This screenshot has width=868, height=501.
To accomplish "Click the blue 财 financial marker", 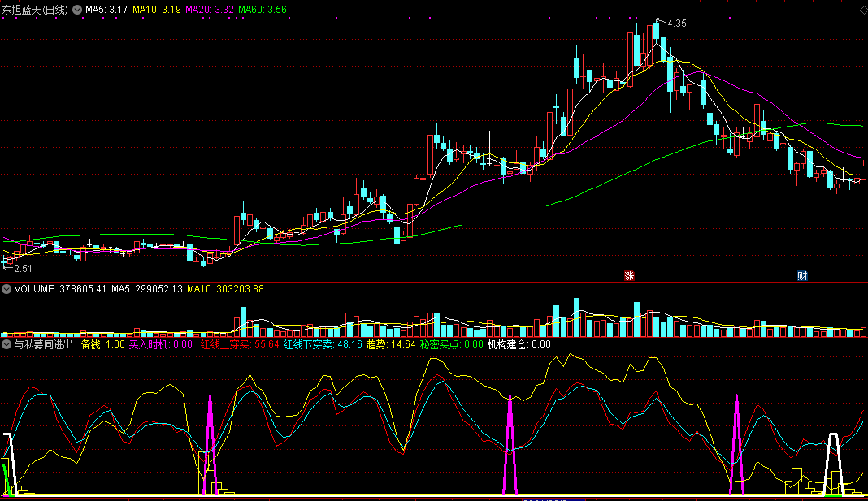I will (802, 275).
